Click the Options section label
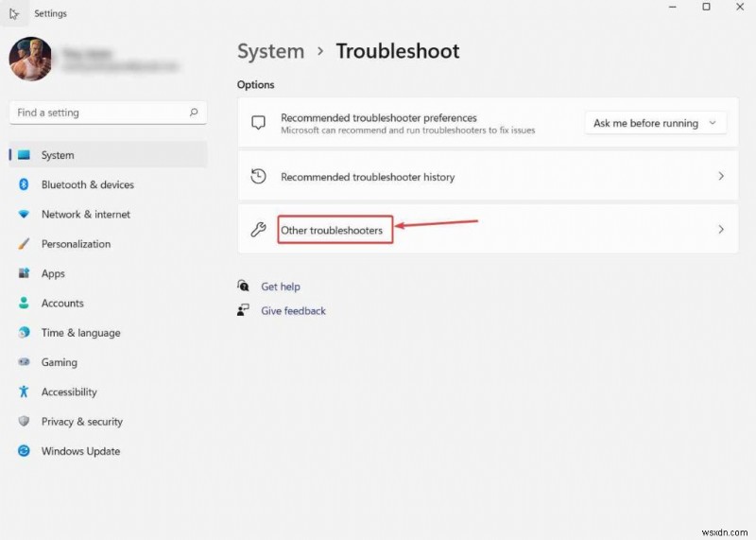The width and height of the screenshot is (756, 540). (x=255, y=84)
